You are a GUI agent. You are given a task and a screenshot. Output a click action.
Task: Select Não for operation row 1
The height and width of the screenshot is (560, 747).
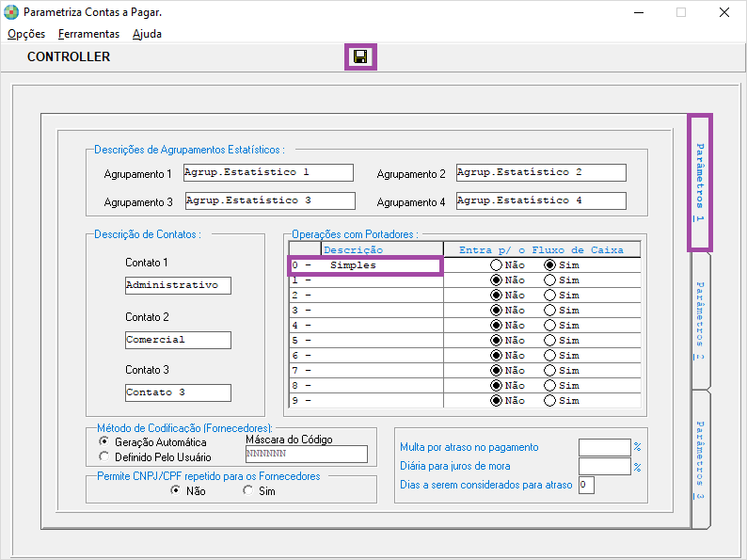coord(496,280)
